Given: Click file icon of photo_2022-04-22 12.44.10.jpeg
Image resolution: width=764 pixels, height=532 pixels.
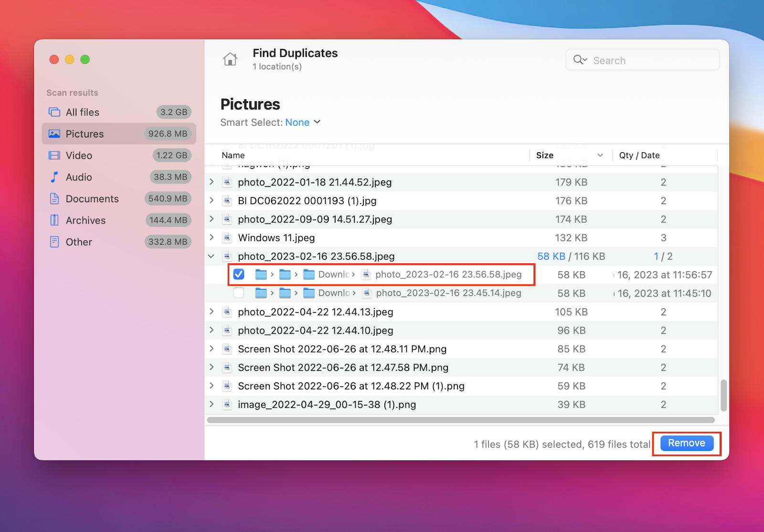Looking at the screenshot, I should pyautogui.click(x=227, y=330).
